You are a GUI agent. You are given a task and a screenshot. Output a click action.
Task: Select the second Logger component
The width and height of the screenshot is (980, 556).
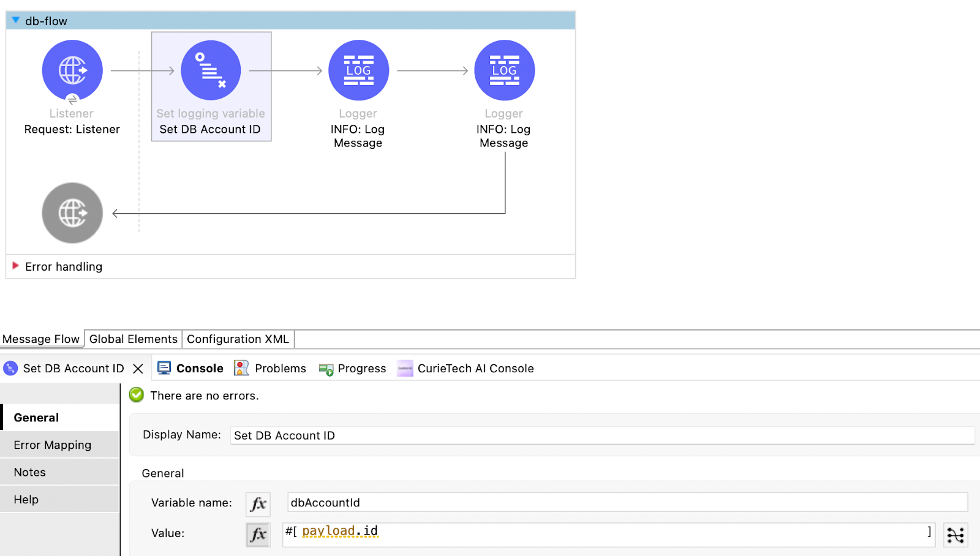pos(504,70)
